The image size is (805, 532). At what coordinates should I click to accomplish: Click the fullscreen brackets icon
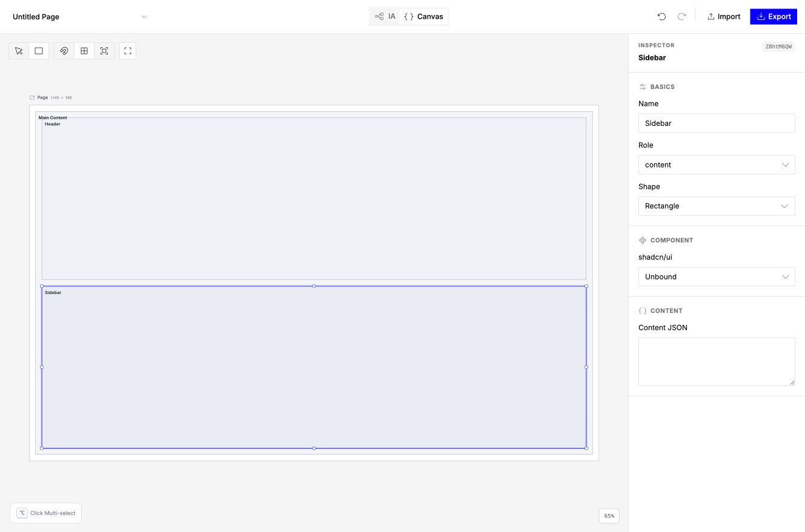pyautogui.click(x=128, y=51)
